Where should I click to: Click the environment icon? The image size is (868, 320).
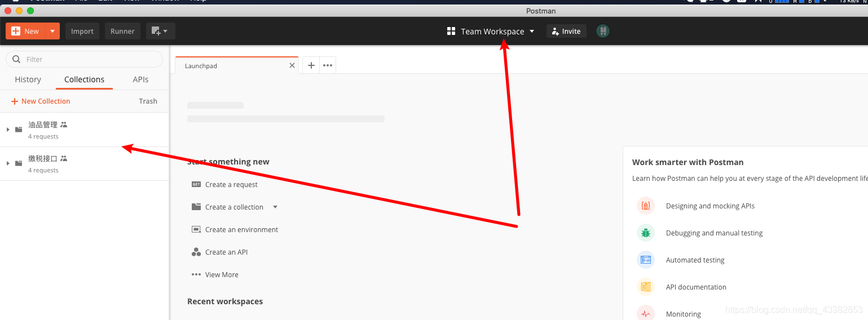(x=196, y=229)
